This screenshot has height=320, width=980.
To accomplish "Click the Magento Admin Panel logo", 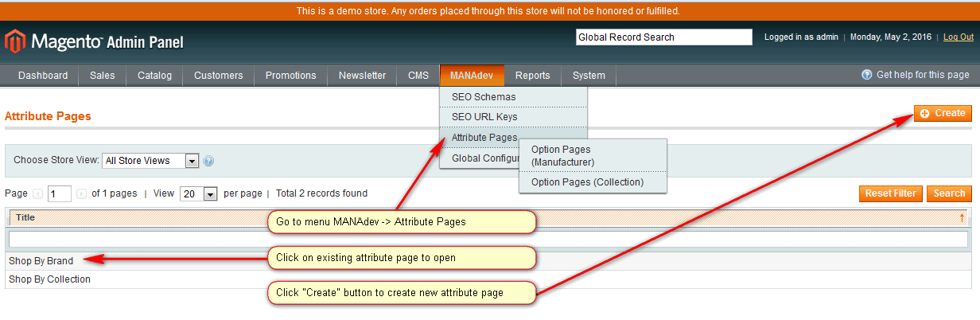I will pyautogui.click(x=95, y=41).
